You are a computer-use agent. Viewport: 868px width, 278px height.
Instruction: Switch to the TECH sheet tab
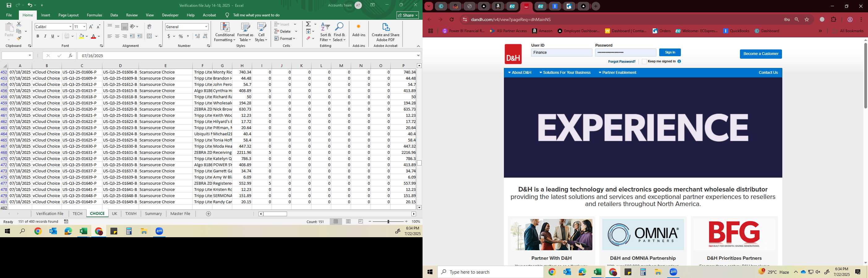78,214
